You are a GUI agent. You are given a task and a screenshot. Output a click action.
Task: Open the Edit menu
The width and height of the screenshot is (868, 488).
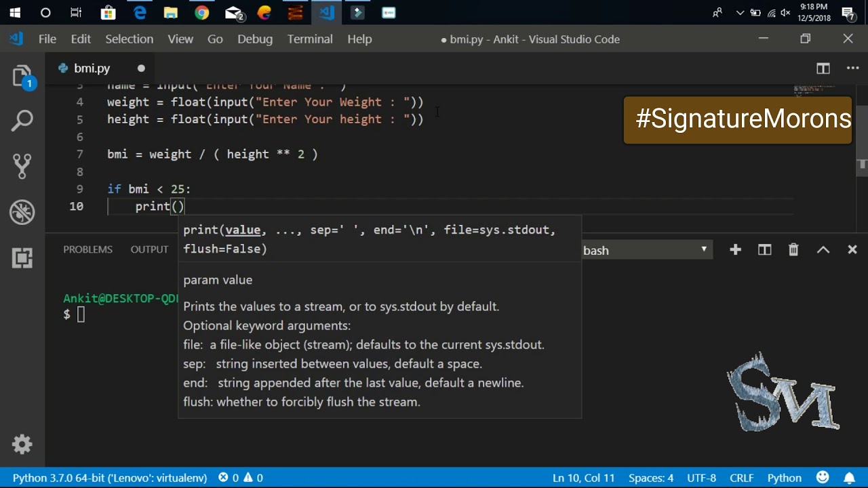coord(81,39)
